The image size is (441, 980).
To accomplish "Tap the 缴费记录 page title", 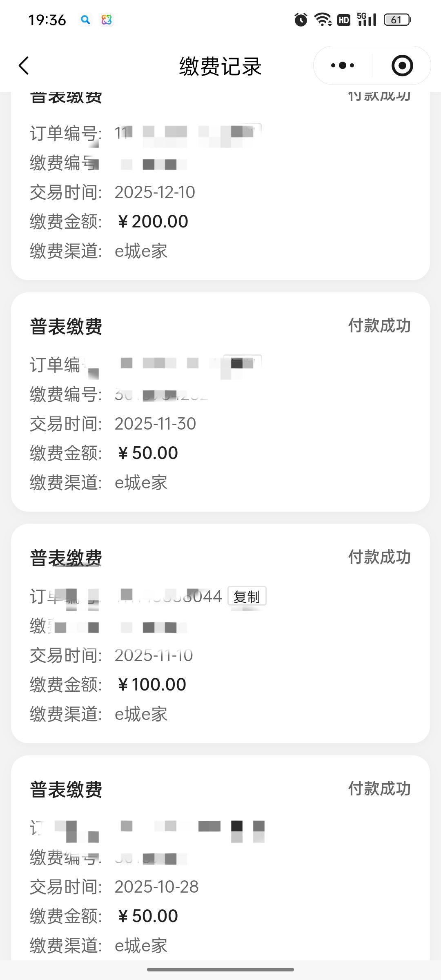I will click(220, 66).
